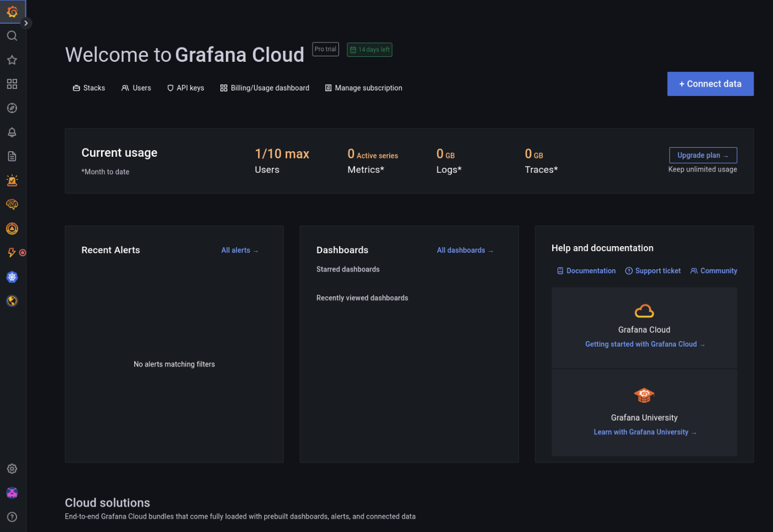Click the Keep unlimited usage text

(703, 169)
